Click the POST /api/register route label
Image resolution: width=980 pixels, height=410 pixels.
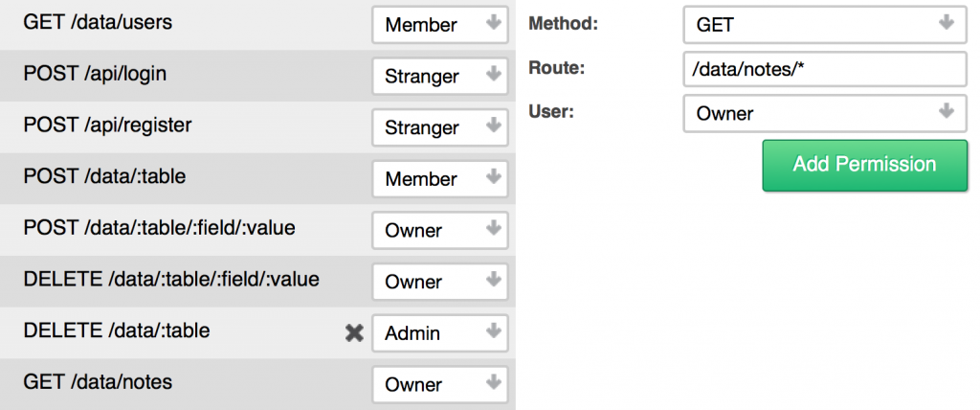[107, 125]
